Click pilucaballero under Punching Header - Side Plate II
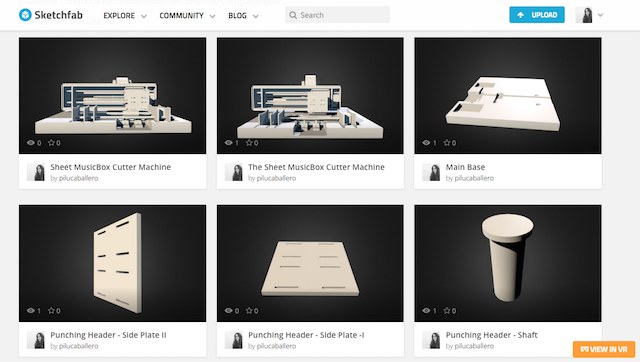Viewport: 640px width, 362px height. coord(78,346)
